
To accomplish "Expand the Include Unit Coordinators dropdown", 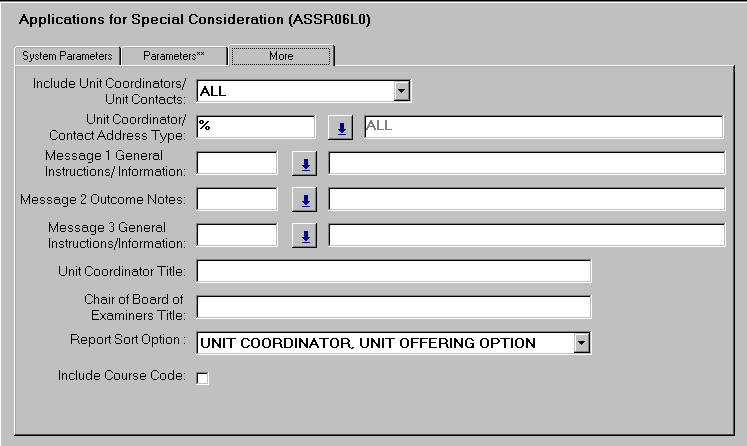I will click(401, 92).
